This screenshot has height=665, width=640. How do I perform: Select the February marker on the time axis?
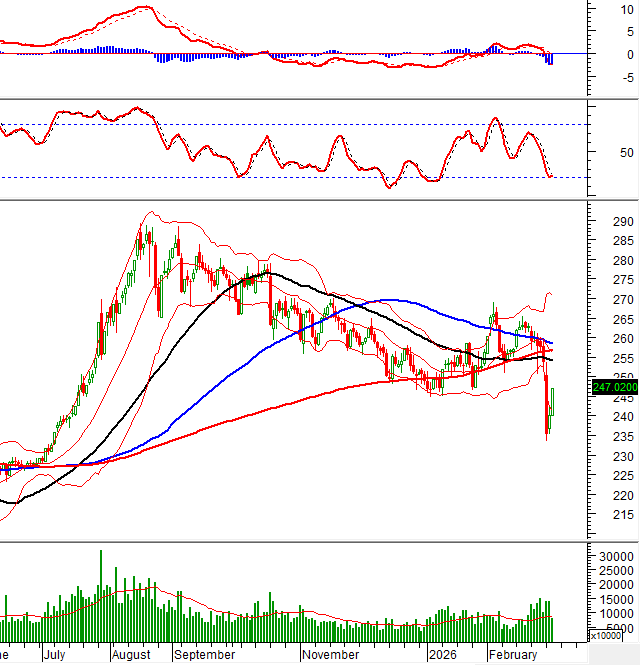click(x=513, y=655)
